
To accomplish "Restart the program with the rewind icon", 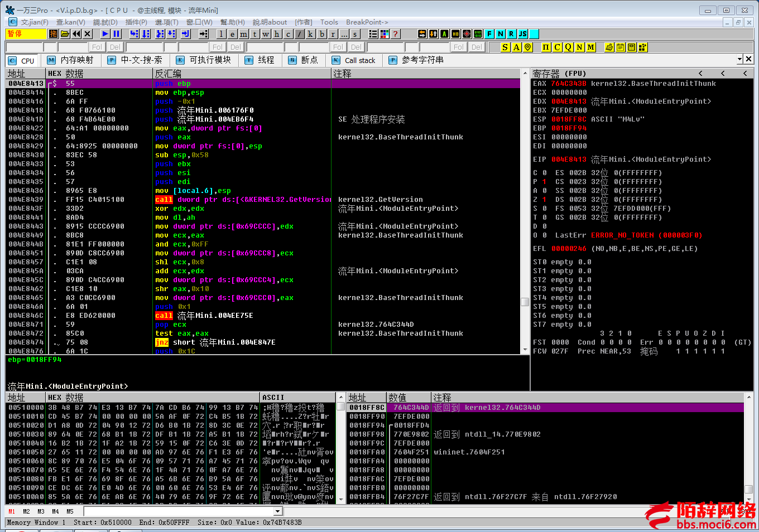I will (76, 33).
